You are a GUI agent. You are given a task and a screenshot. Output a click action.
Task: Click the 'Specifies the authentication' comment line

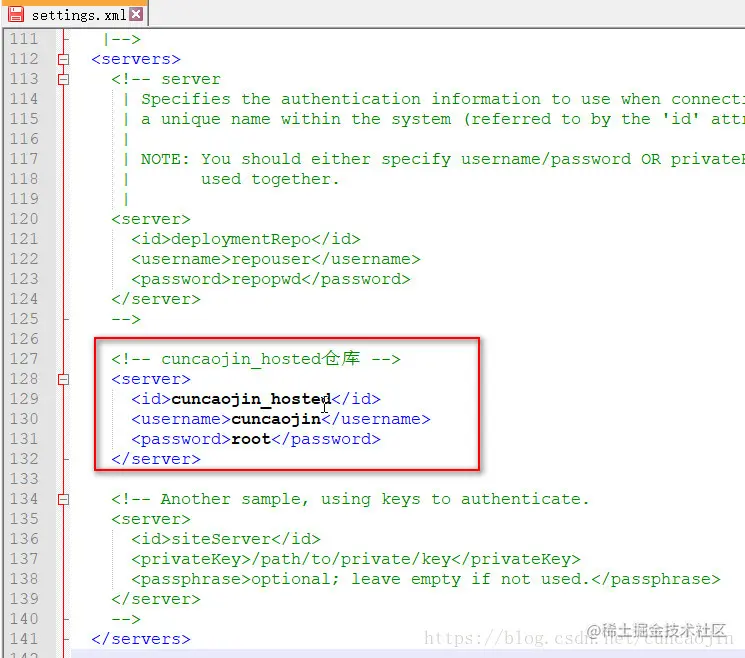pos(442,99)
